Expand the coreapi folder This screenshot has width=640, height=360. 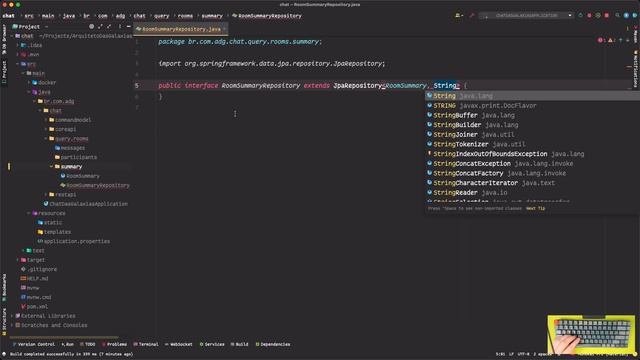click(x=46, y=129)
